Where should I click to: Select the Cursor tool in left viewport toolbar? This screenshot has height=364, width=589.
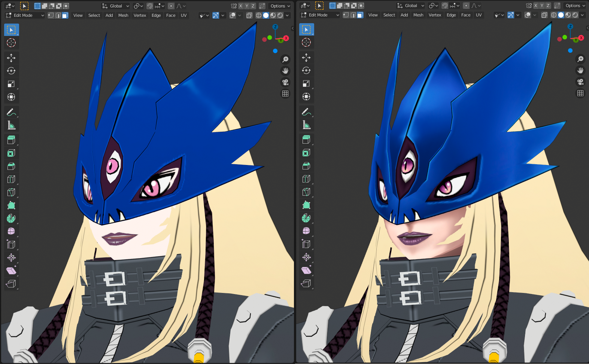point(11,43)
